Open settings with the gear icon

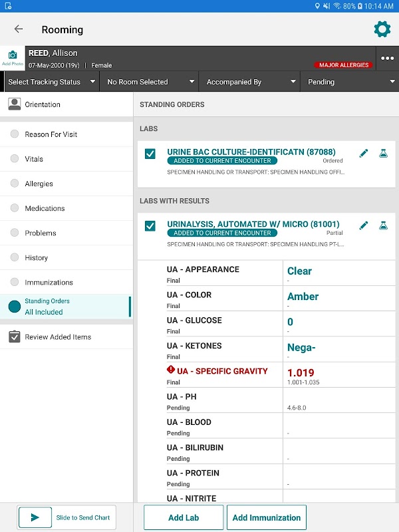tap(382, 29)
